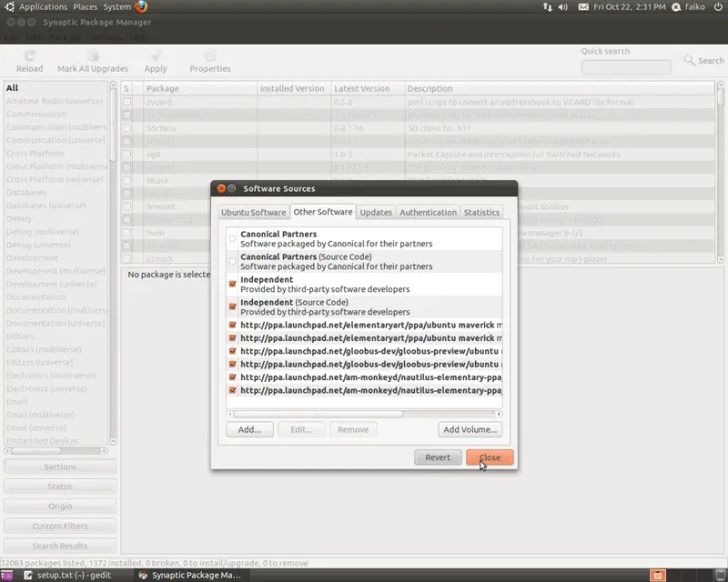Open the volume indicator in the top panel

point(563,7)
